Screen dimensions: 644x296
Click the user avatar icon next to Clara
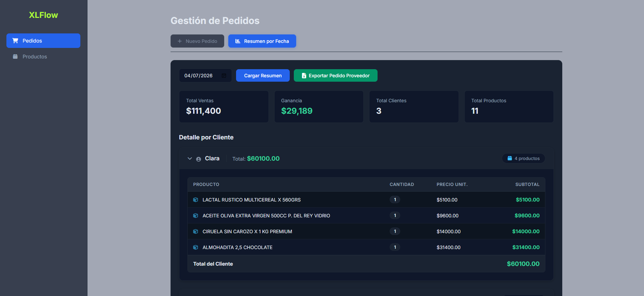(x=199, y=159)
